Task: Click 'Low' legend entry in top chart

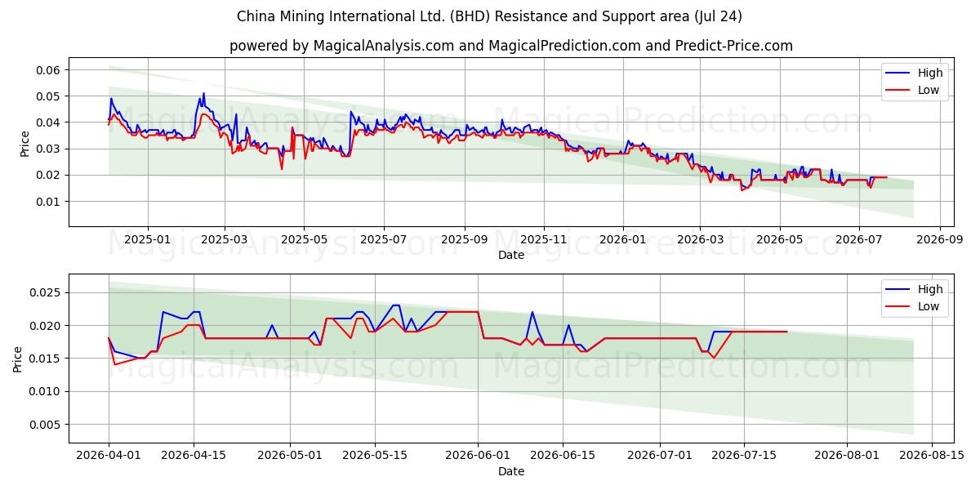Action: click(x=929, y=90)
